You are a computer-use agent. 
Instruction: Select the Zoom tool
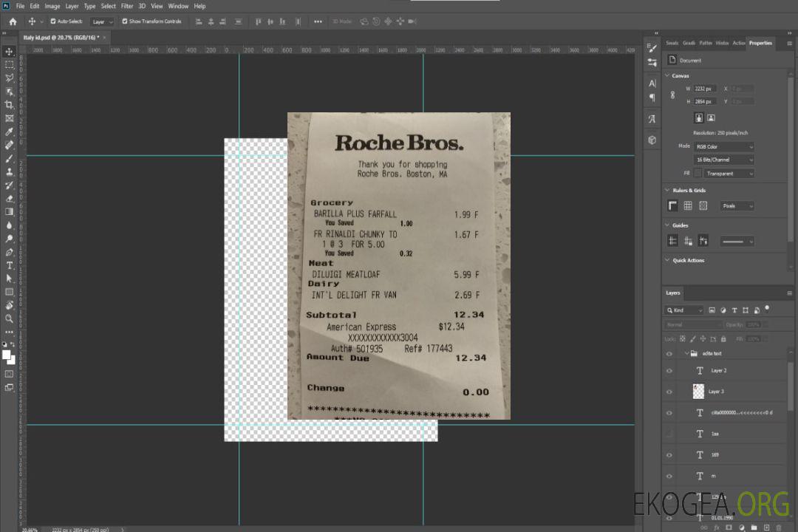9,318
